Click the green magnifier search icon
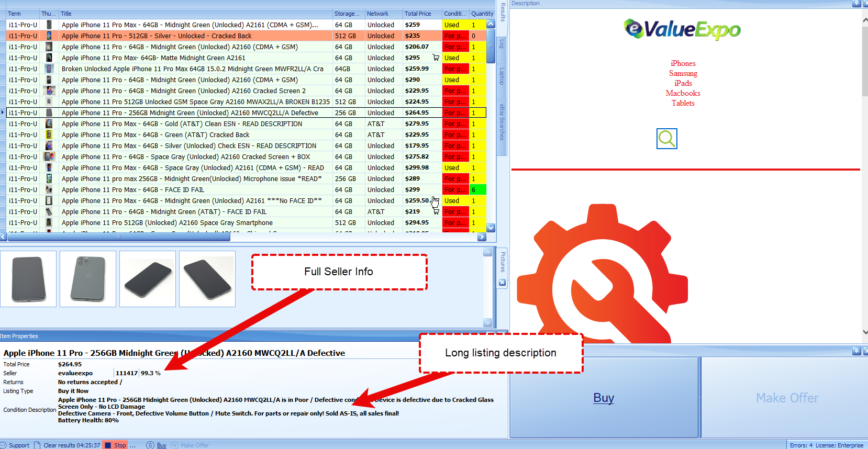 pyautogui.click(x=666, y=139)
